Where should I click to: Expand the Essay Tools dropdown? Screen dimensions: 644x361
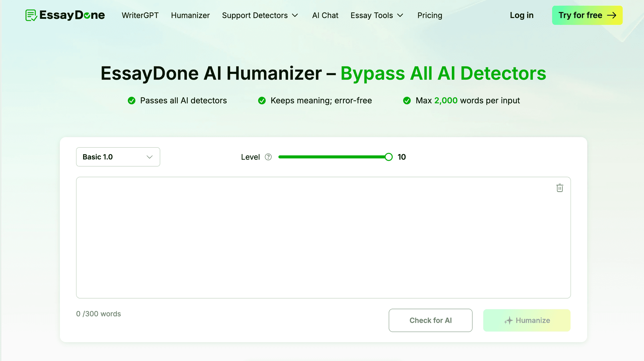pyautogui.click(x=377, y=15)
